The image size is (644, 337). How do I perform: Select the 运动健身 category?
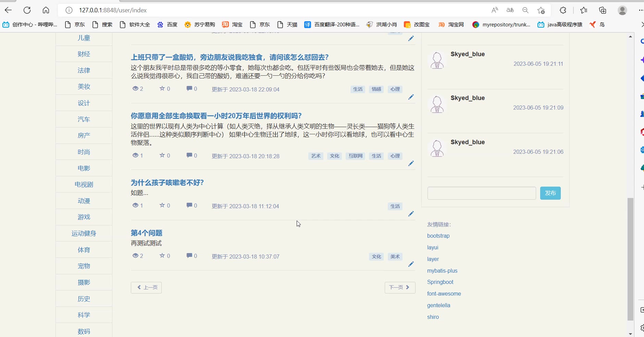[x=84, y=233]
